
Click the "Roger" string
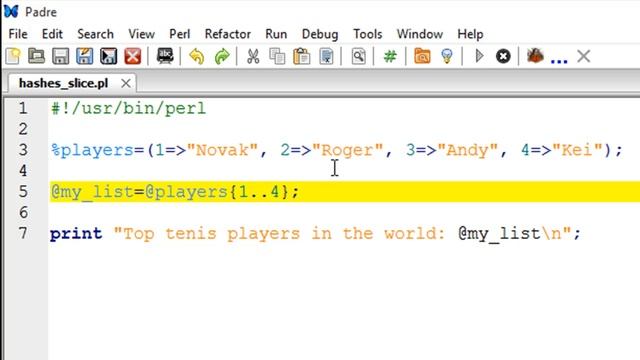pyautogui.click(x=348, y=150)
